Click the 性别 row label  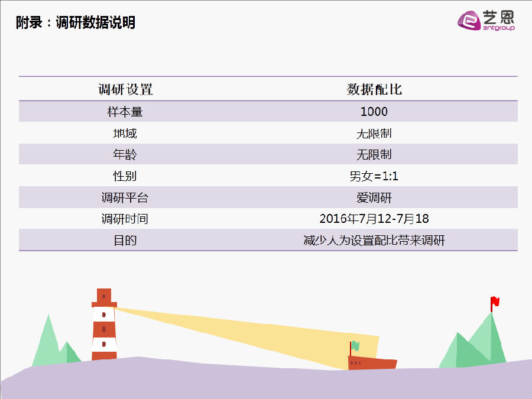125,176
